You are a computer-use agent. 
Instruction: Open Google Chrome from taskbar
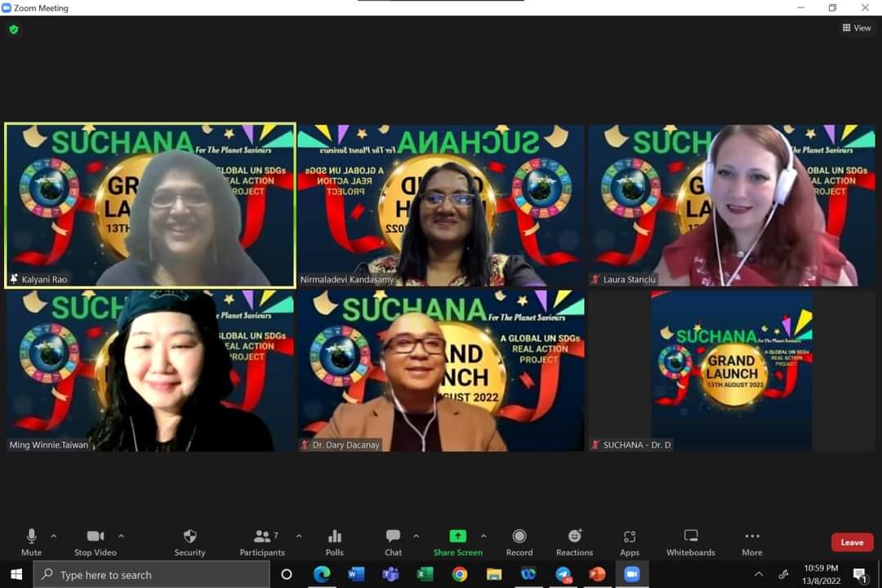[x=460, y=574]
